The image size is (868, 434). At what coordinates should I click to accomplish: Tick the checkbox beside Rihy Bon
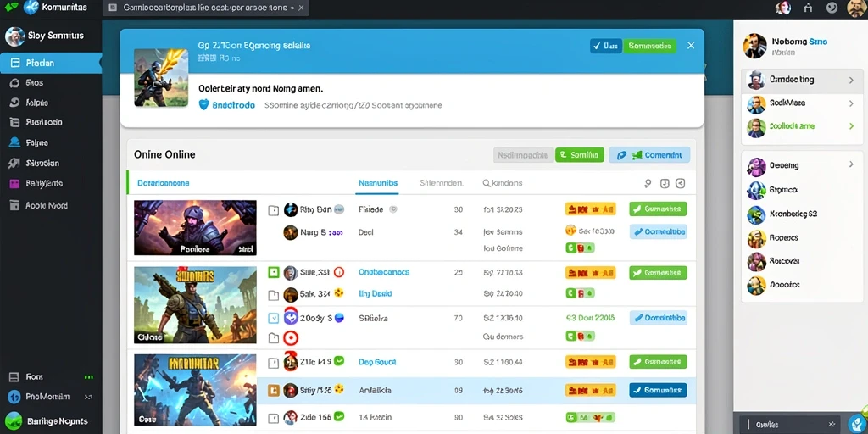pyautogui.click(x=274, y=210)
